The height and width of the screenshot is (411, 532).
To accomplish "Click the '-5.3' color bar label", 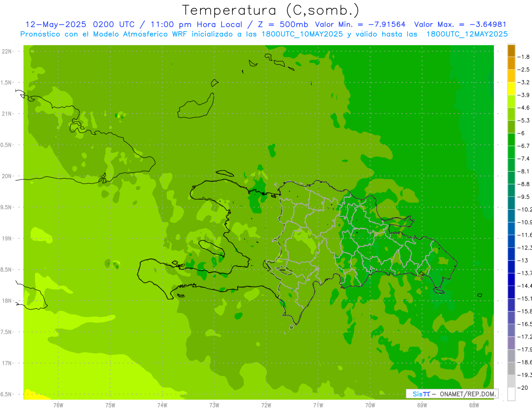I will coord(524,121).
